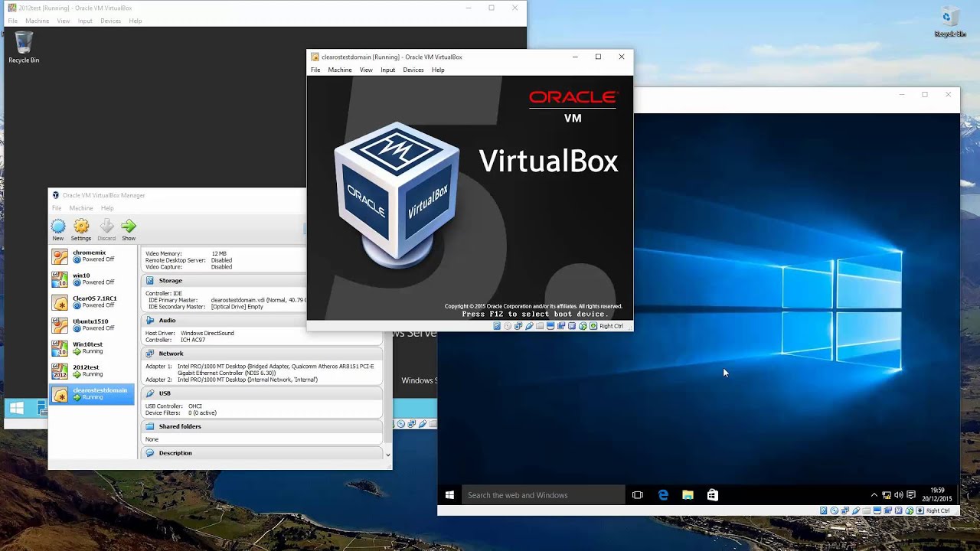
Task: Open View menu in 2012test window
Action: [x=64, y=21]
